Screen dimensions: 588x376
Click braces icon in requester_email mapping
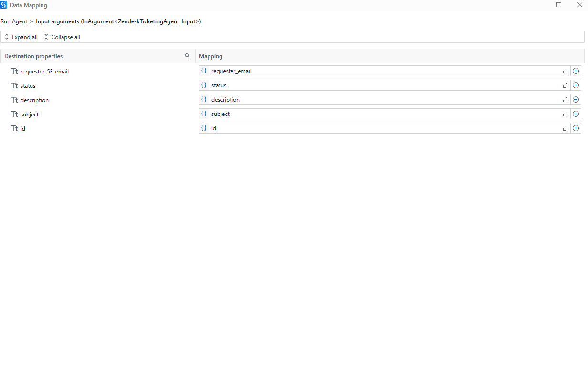pyautogui.click(x=204, y=71)
